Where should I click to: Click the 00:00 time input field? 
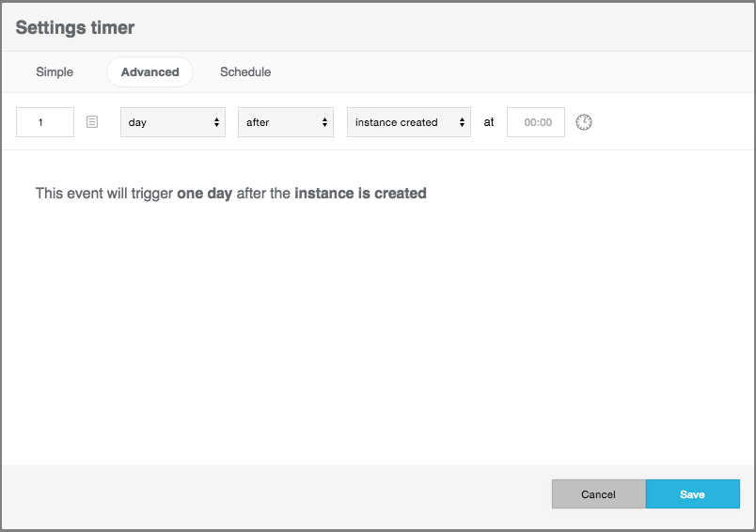(536, 122)
